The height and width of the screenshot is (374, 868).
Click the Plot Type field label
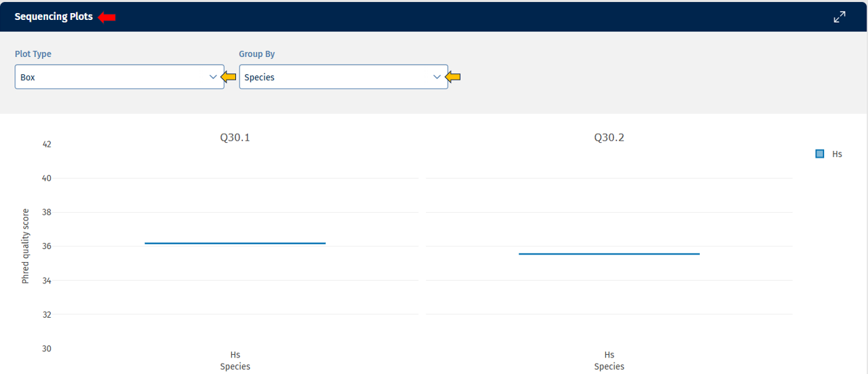point(33,54)
